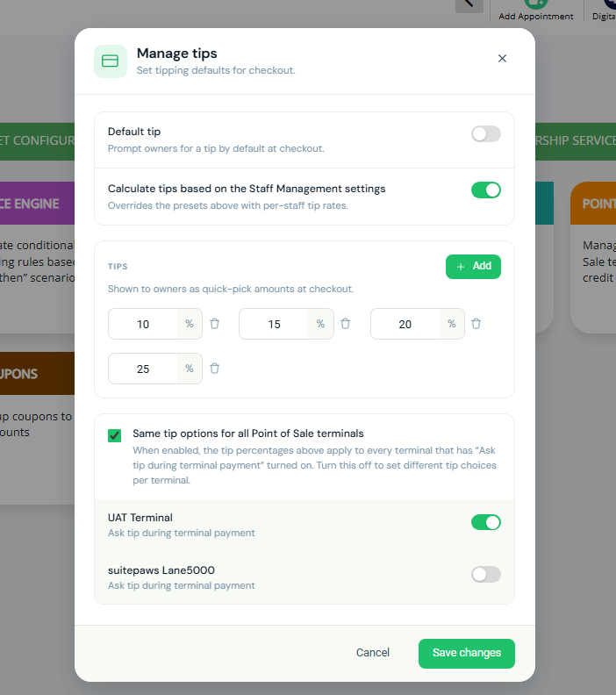Cancel the tip settings dialog
Screen dimensions: 616x695
(373, 653)
